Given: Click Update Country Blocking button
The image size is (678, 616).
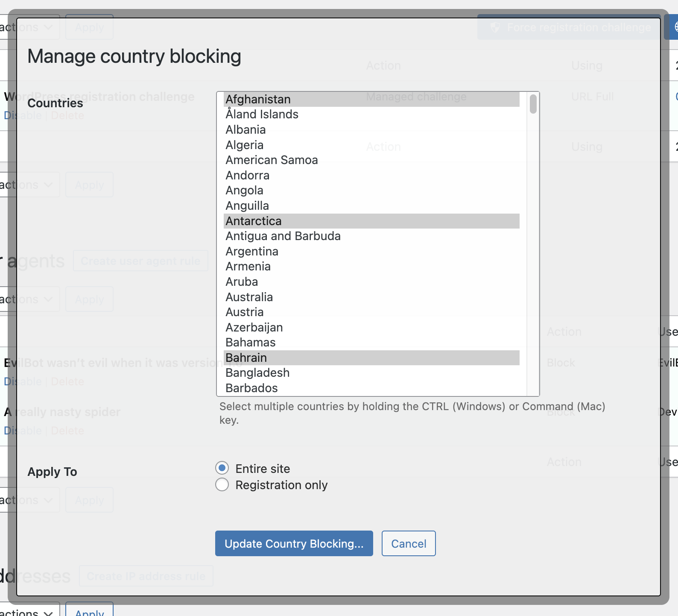Looking at the screenshot, I should pyautogui.click(x=294, y=543).
